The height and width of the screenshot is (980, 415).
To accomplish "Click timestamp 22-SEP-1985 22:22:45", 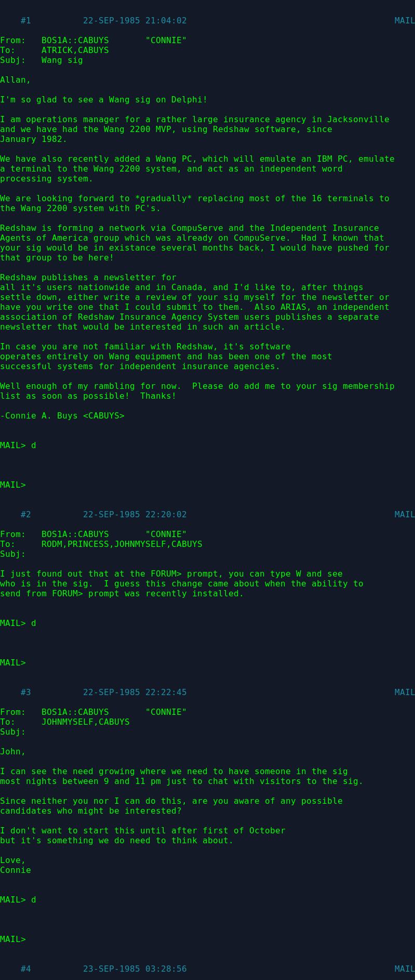I will (135, 692).
